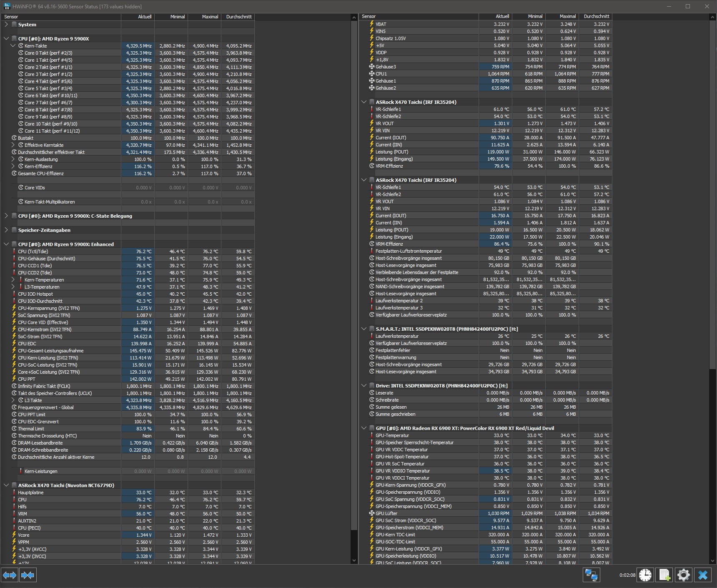Viewport: 717px width, 588px height.
Task: Select the fan icon of GPU Lüfter
Action: pos(372,513)
